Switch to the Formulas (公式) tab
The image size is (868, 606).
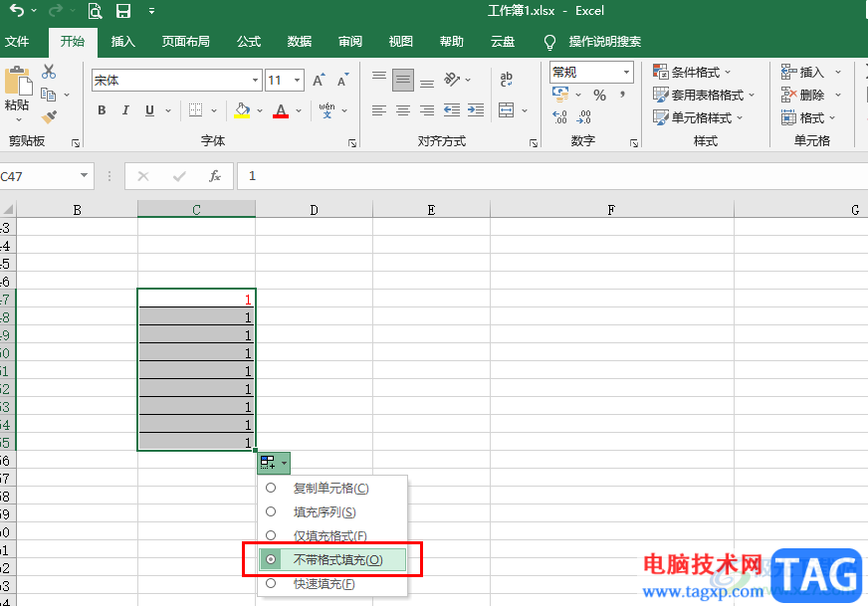click(x=249, y=42)
